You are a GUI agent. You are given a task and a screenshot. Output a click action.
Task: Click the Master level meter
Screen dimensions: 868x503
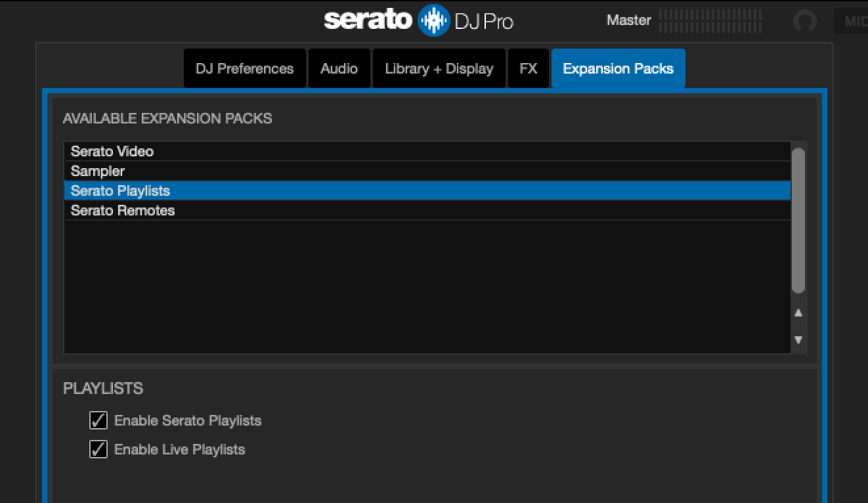[710, 20]
